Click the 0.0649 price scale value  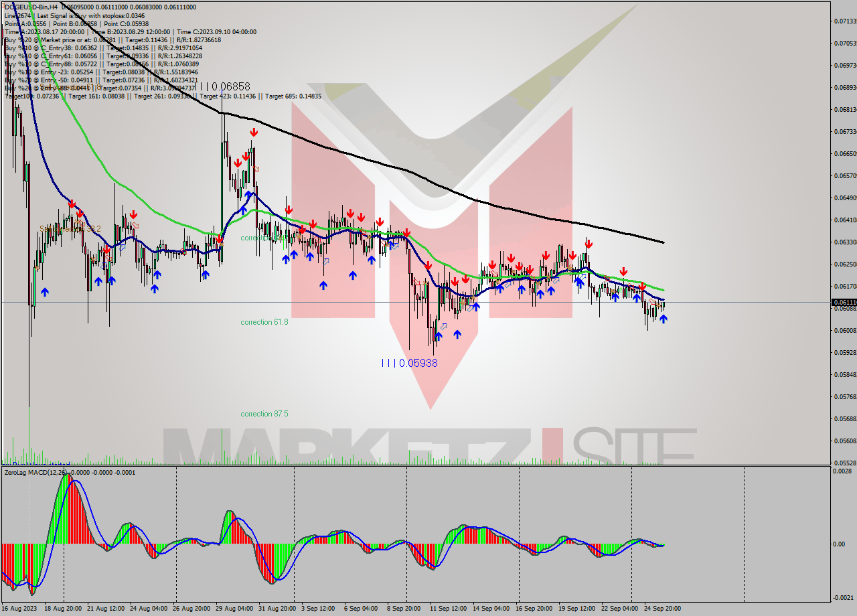[844, 198]
